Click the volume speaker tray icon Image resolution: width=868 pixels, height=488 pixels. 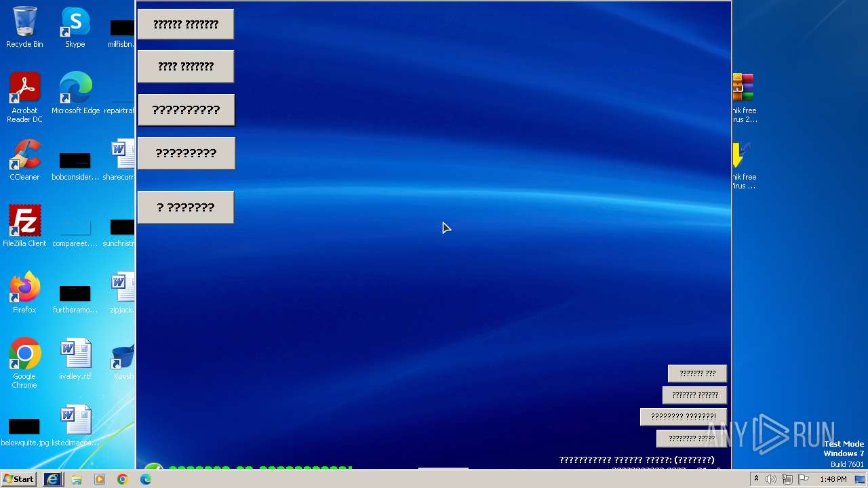771,479
